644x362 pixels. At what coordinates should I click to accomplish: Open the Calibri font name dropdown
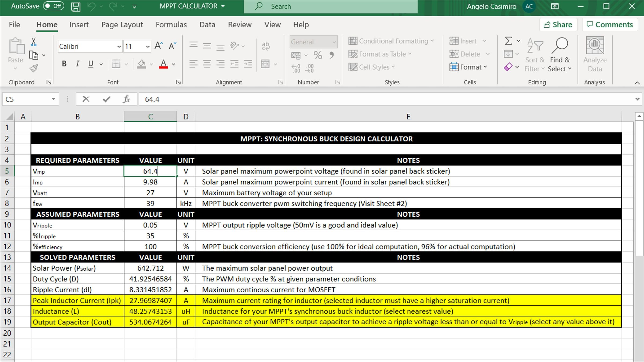tap(119, 47)
